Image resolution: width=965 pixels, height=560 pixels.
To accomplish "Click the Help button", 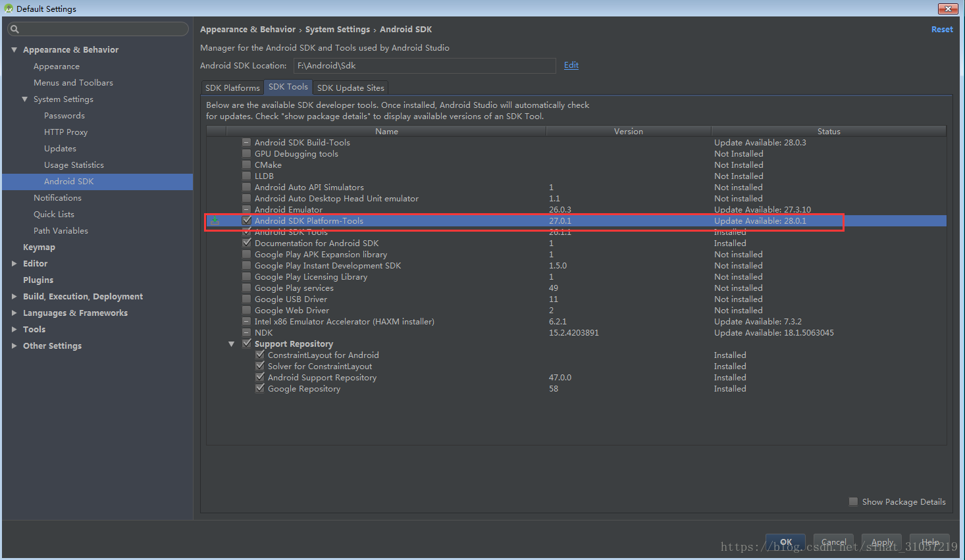I will pyautogui.click(x=929, y=542).
